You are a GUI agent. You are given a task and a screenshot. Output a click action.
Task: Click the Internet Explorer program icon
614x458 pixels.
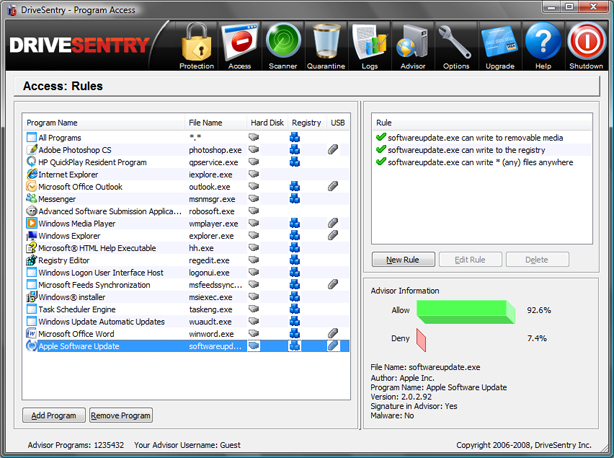pyautogui.click(x=32, y=174)
